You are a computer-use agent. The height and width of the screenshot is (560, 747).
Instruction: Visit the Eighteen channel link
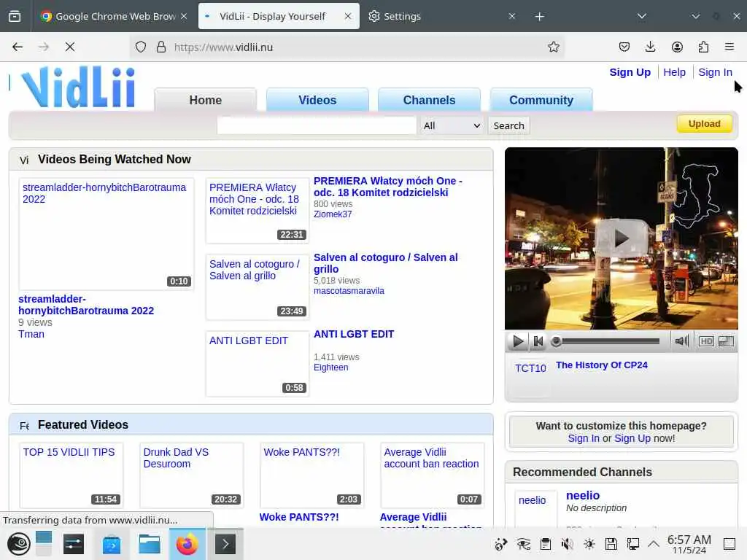coord(330,367)
